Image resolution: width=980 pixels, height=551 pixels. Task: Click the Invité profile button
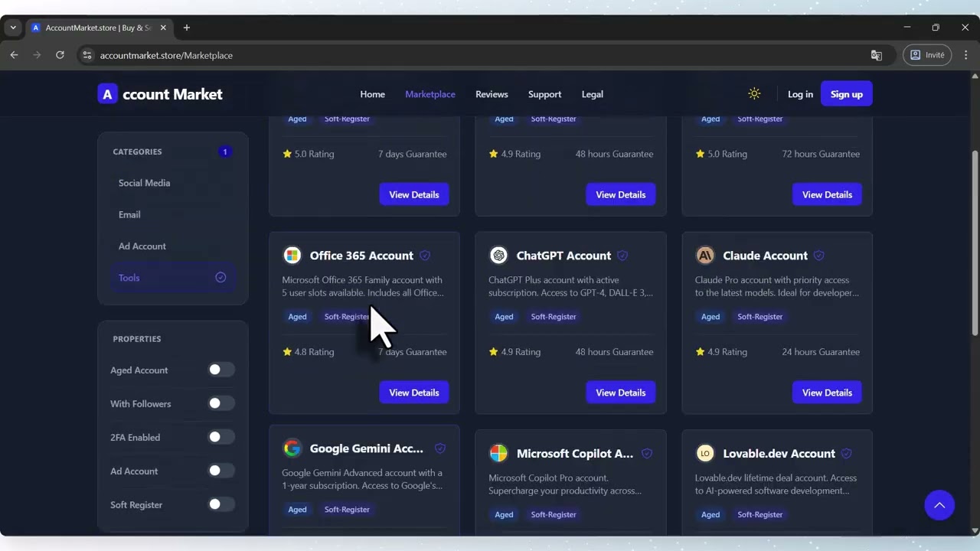click(927, 55)
